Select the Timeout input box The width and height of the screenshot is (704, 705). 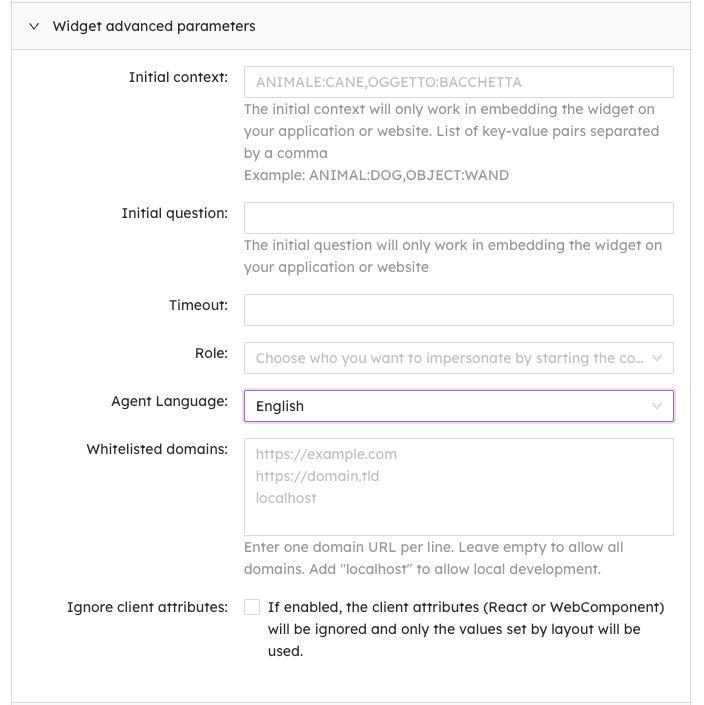point(458,310)
